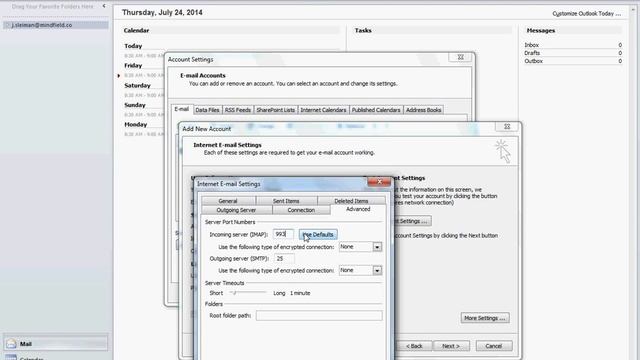The height and width of the screenshot is (360, 640).
Task: Expand the j.sleiman@mindfield.co account folder
Action: (x=7, y=25)
